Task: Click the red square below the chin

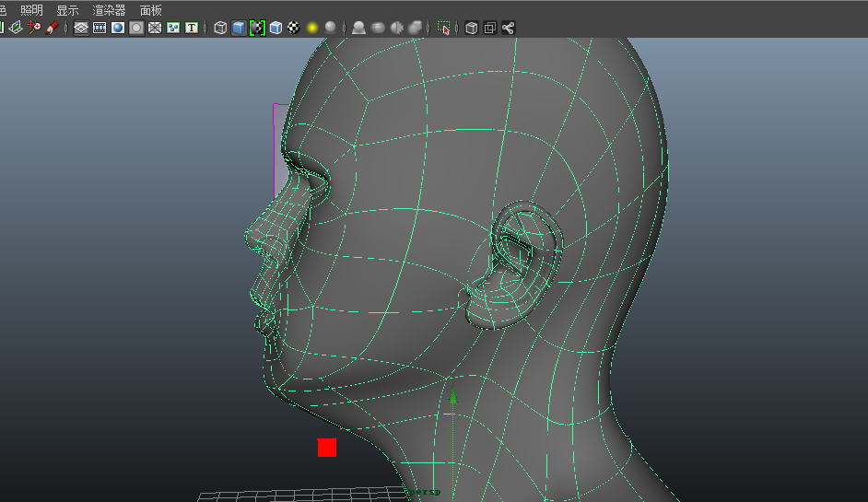Action: coord(327,448)
